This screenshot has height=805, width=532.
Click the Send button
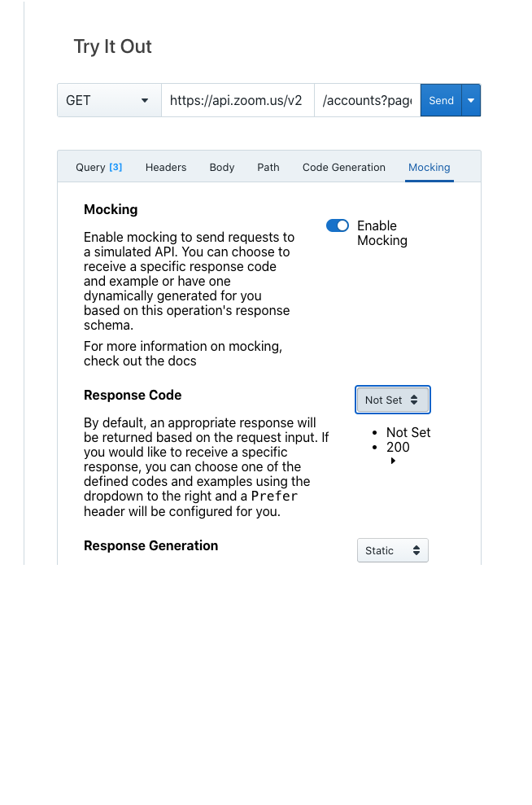441,99
